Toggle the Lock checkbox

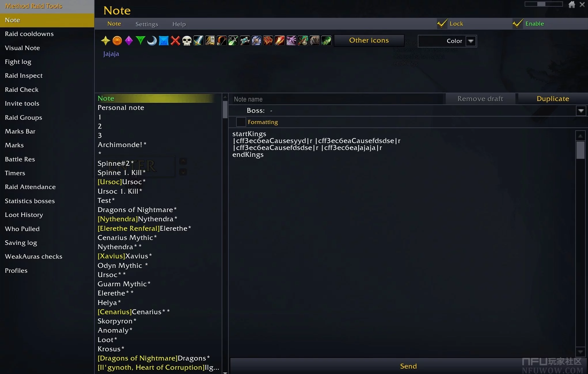pyautogui.click(x=442, y=24)
